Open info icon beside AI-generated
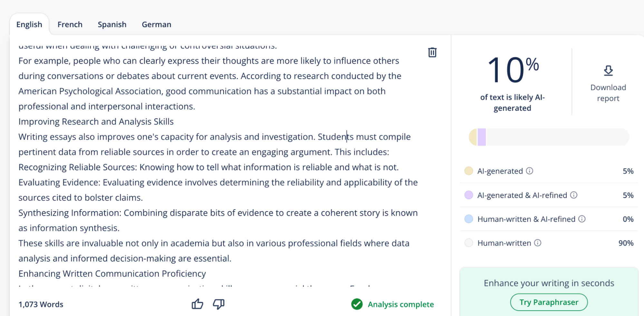The height and width of the screenshot is (316, 644). click(x=530, y=171)
